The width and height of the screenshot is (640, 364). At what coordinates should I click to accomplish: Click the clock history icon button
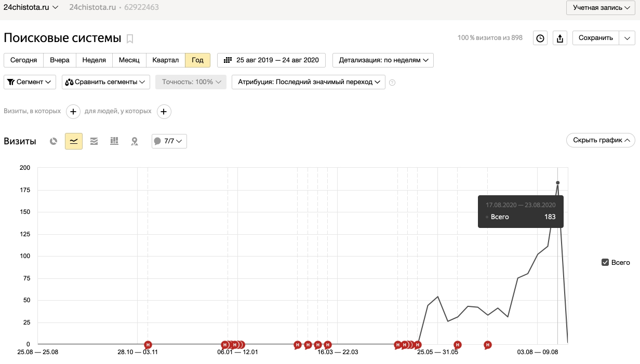click(x=540, y=38)
